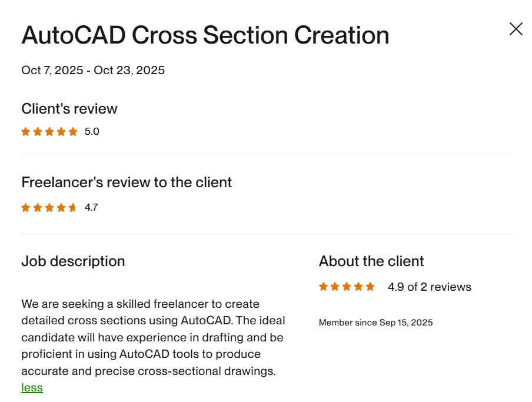Image resolution: width=532 pixels, height=402 pixels.
Task: Collapse job description with the less link
Action: coord(32,388)
